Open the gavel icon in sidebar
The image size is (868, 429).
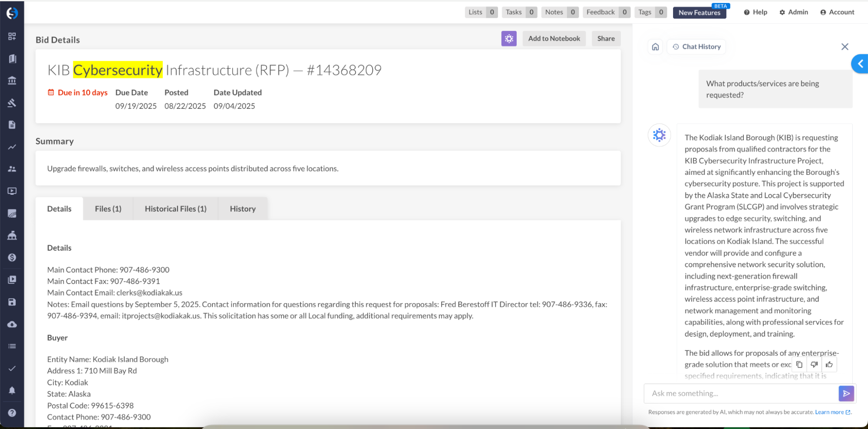pyautogui.click(x=12, y=103)
